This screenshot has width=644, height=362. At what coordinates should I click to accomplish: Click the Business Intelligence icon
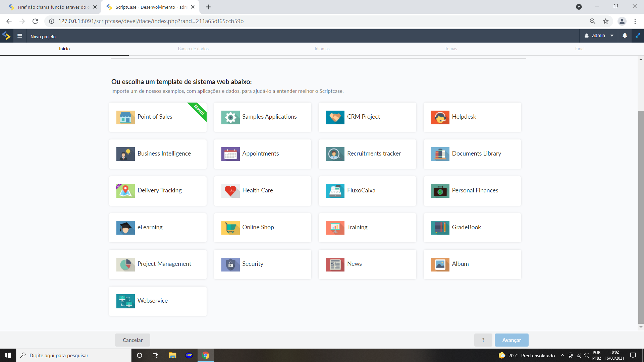click(125, 154)
